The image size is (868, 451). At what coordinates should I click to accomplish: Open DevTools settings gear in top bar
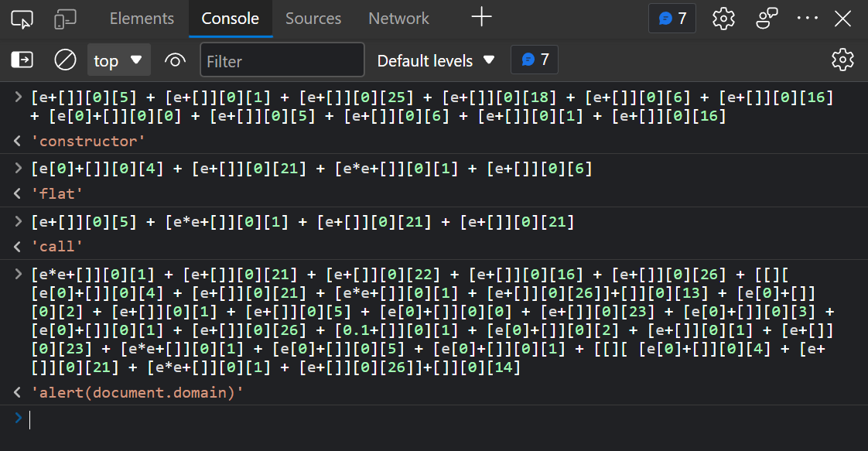pos(723,19)
